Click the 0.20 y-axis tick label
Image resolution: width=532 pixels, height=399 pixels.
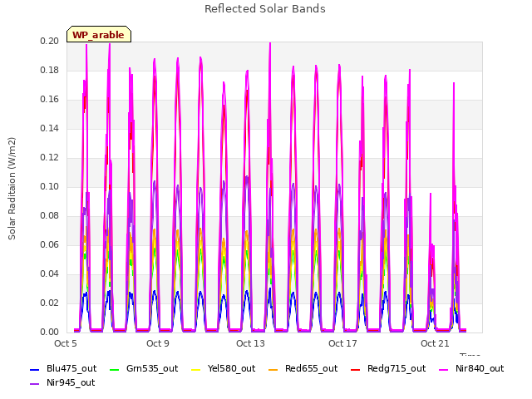[x=50, y=41]
